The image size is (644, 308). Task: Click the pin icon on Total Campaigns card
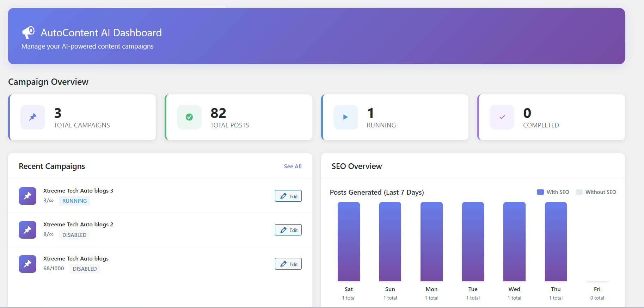(x=33, y=117)
